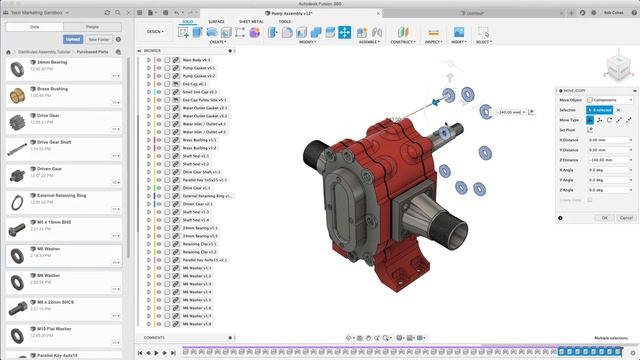This screenshot has width=640, height=360.
Task: Select the Shell tool in Modify
Action: pos(301,32)
